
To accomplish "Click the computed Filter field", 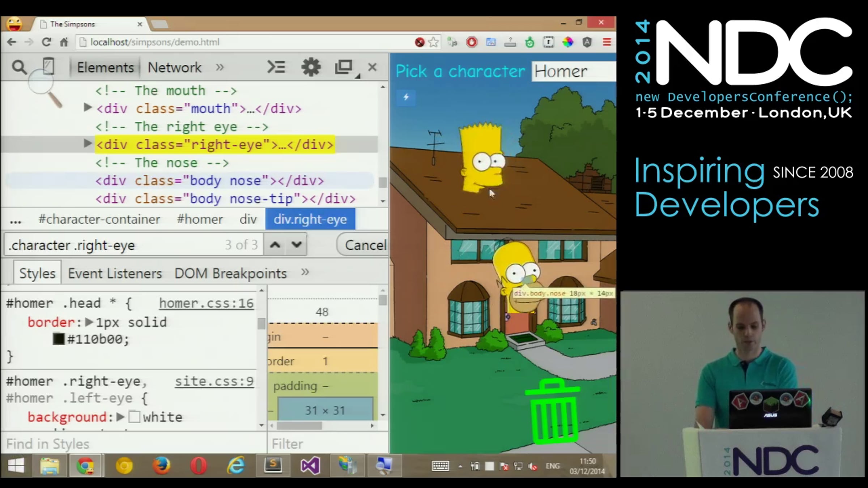I will [328, 444].
